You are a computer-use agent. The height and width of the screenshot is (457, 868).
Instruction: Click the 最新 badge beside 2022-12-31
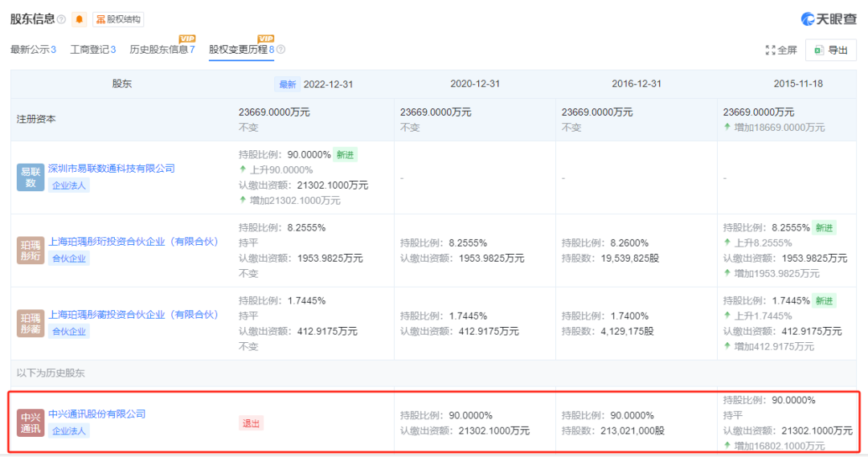[287, 84]
